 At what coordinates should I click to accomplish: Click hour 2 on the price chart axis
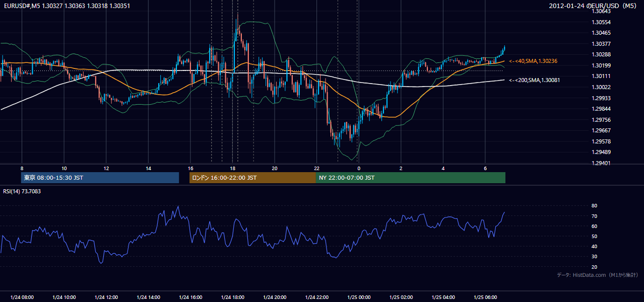(x=401, y=168)
